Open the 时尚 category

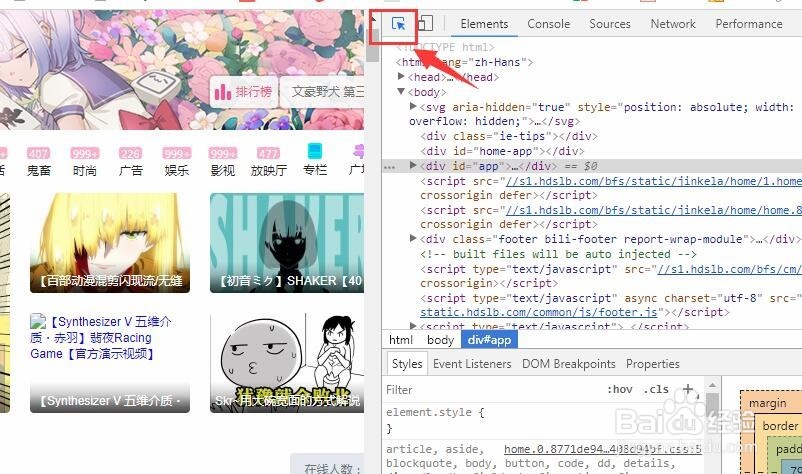(x=84, y=162)
